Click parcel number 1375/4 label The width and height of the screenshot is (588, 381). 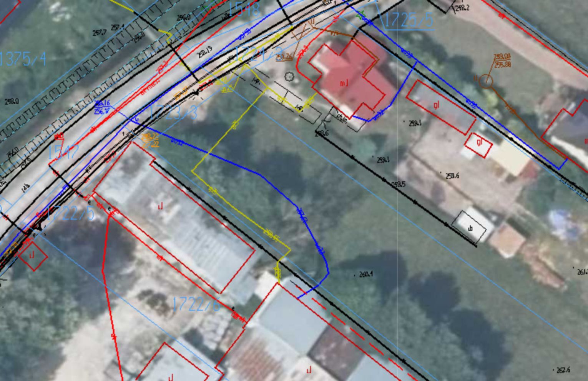23,59
